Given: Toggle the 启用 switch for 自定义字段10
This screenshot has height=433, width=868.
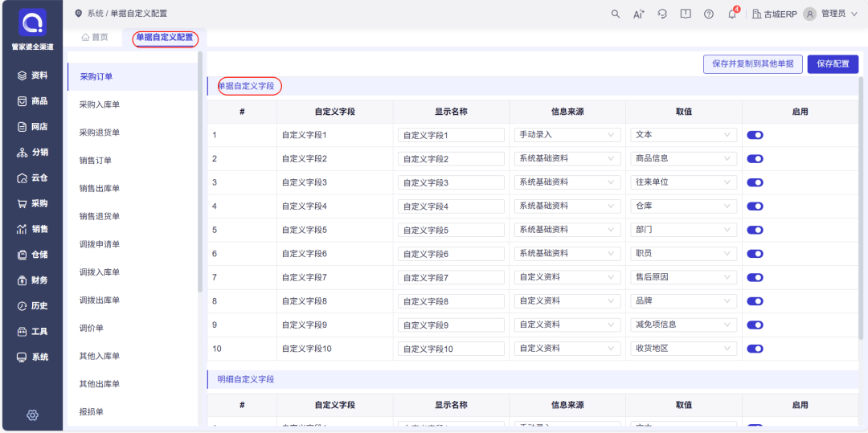Looking at the screenshot, I should coord(755,349).
